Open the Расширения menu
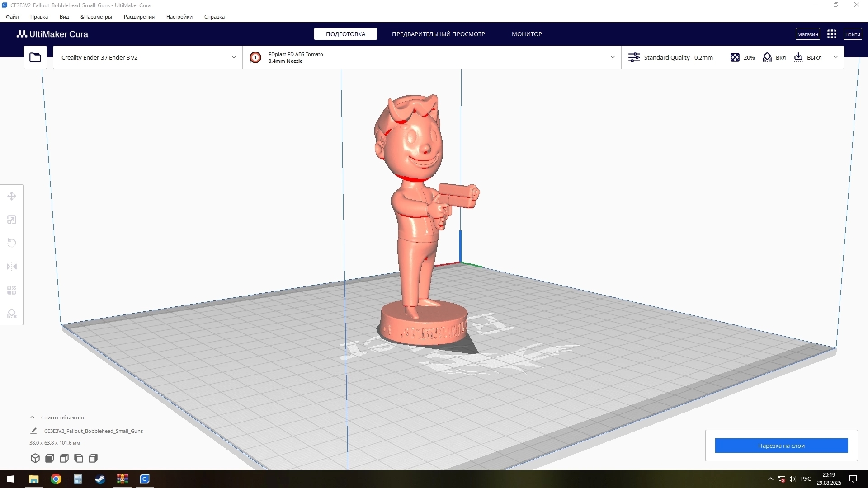This screenshot has width=868, height=488. (139, 17)
